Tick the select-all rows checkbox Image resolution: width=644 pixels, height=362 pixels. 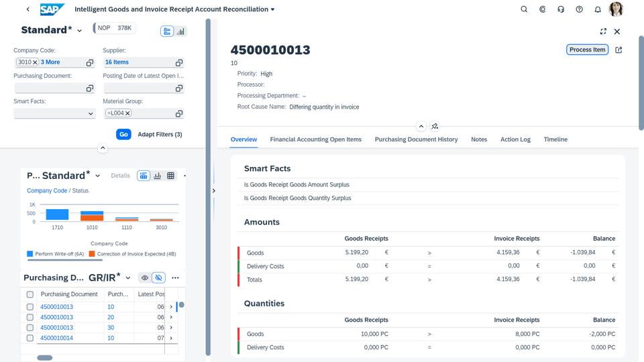pos(30,294)
